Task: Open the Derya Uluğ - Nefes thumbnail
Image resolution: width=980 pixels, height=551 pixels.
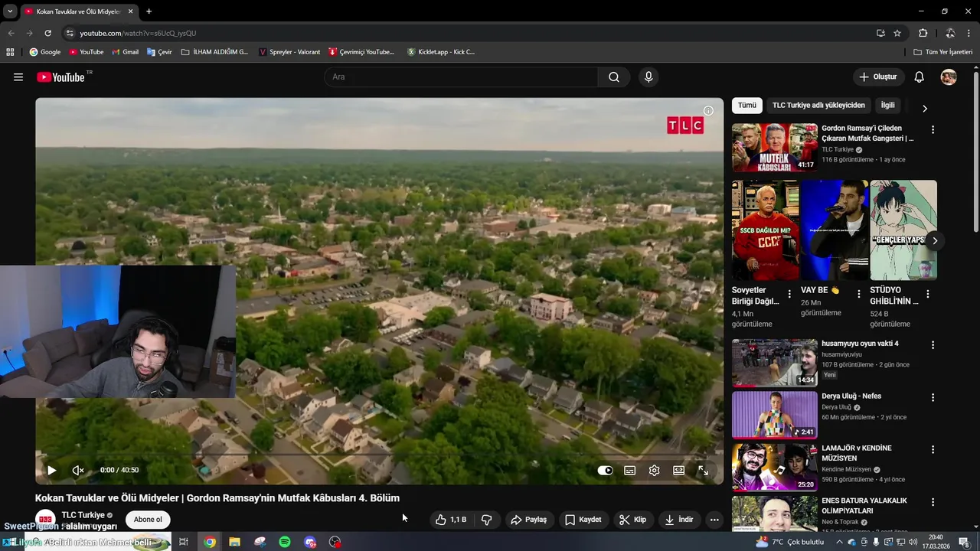Action: (774, 415)
